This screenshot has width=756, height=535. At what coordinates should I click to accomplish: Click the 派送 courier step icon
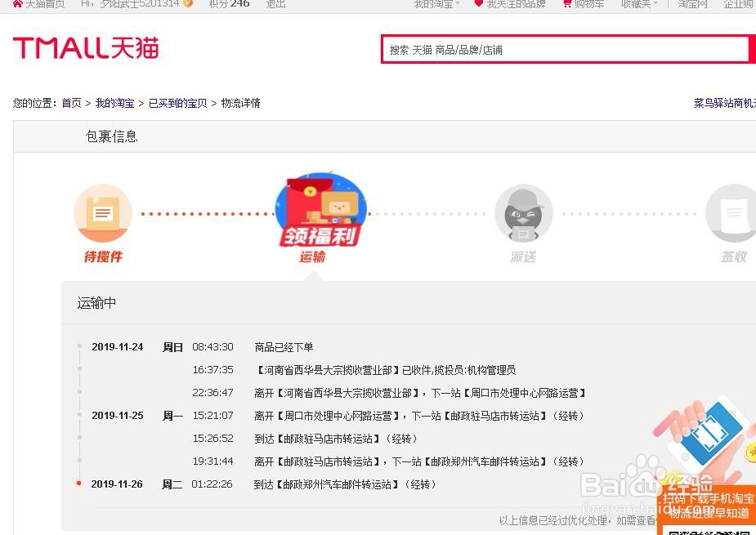point(524,213)
